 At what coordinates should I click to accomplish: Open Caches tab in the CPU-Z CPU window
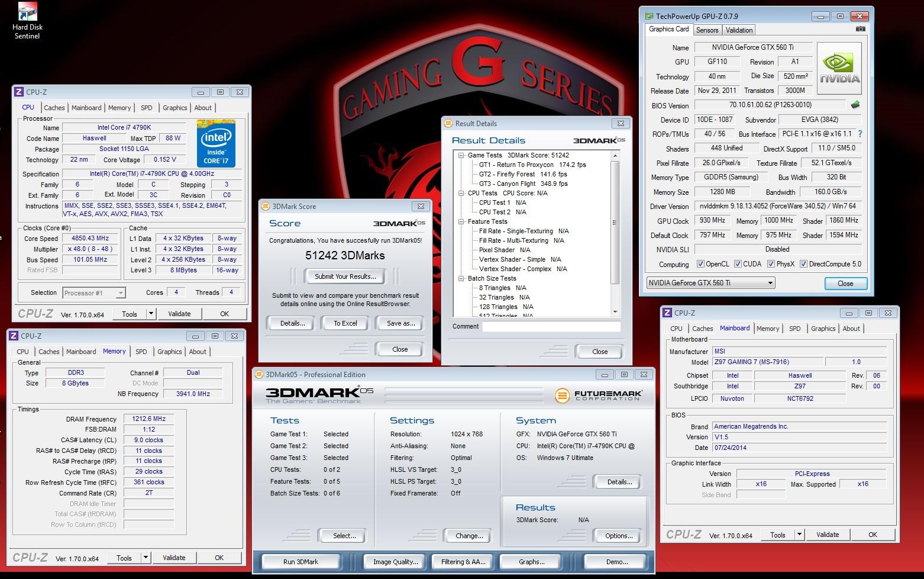pyautogui.click(x=54, y=108)
